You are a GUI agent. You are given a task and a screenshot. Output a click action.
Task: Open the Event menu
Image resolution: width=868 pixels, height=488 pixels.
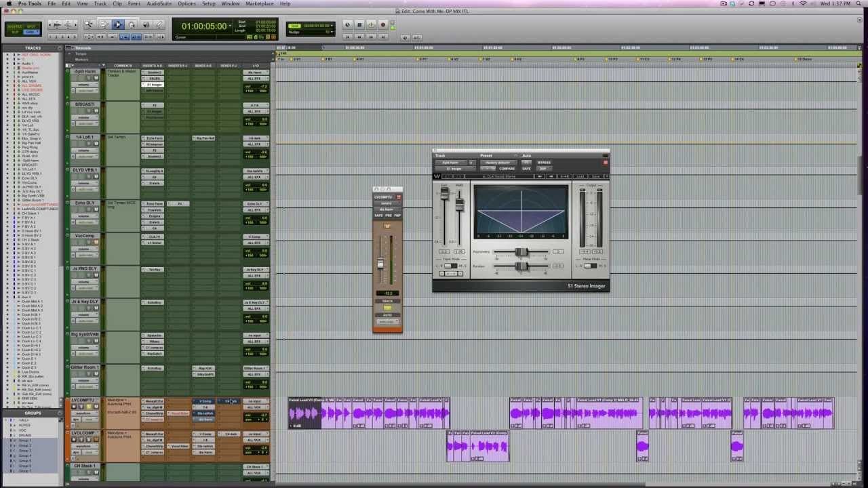tap(134, 3)
